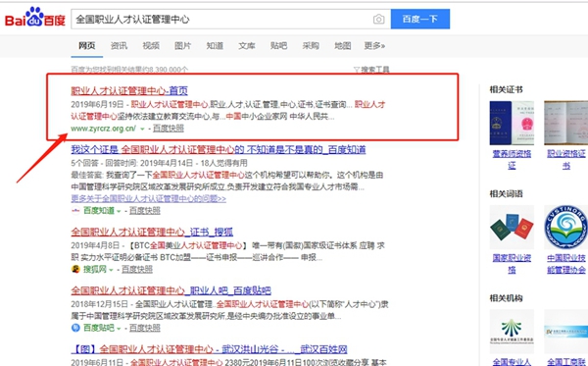Click into the Baidu search input box
The height and width of the screenshot is (366, 588).
pyautogui.click(x=221, y=20)
